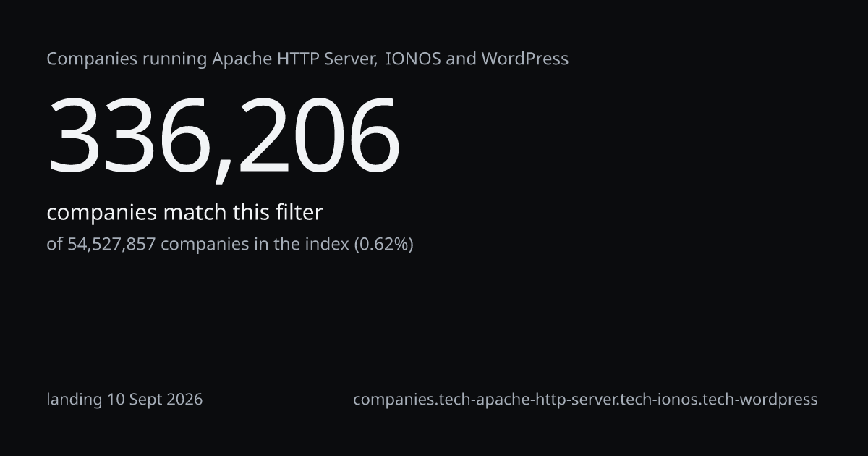The height and width of the screenshot is (456, 868).
Task: Select the headline 'Companies running Apache HTTP Server' text
Action: (x=211, y=59)
